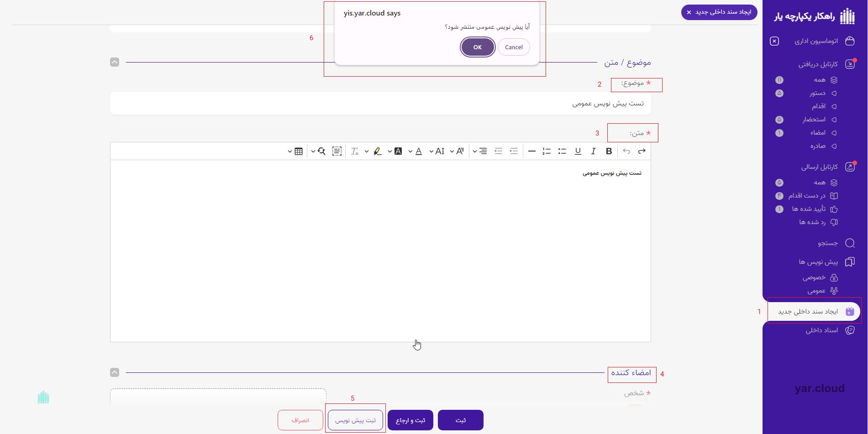Insert a horizontal line
868x434 pixels.
pyautogui.click(x=531, y=151)
